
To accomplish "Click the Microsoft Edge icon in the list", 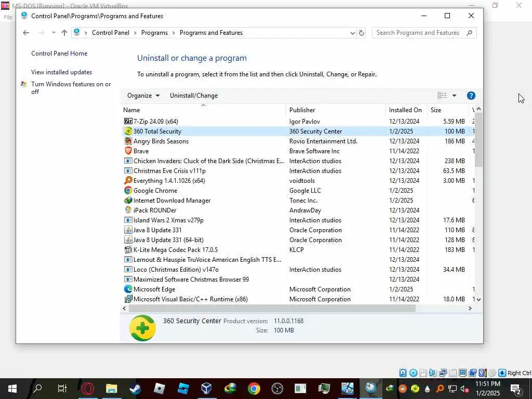I will point(128,289).
